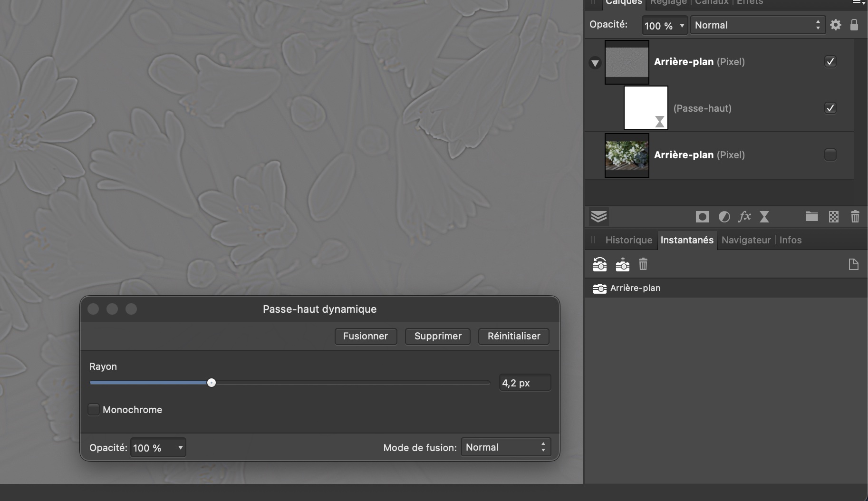This screenshot has width=868, height=501.
Task: Switch to the Infos tab
Action: [x=790, y=240]
